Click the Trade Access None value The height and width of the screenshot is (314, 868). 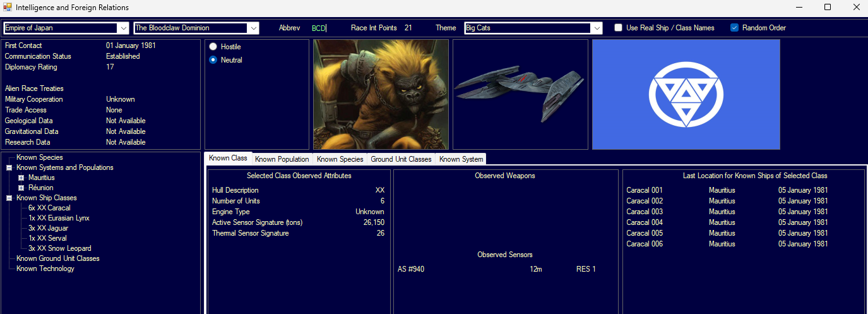[114, 110]
